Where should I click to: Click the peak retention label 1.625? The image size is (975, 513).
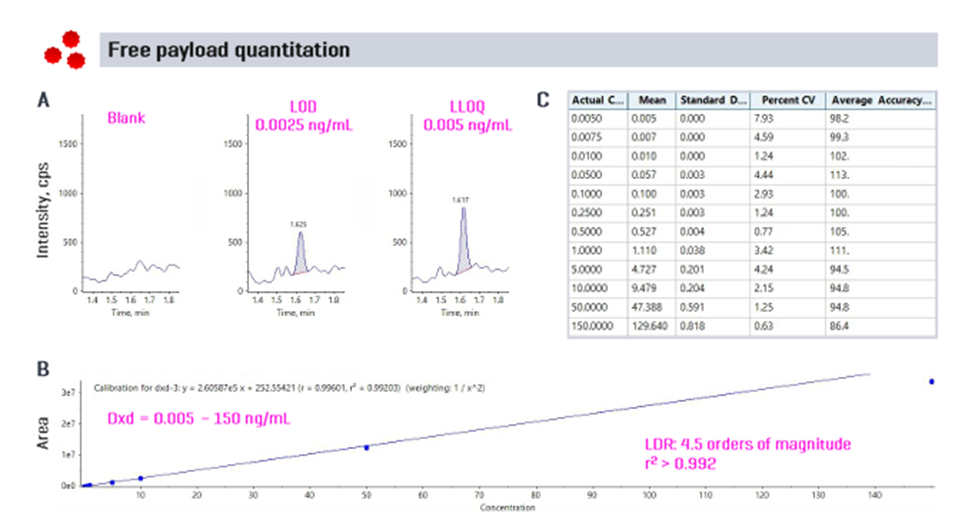pyautogui.click(x=298, y=224)
